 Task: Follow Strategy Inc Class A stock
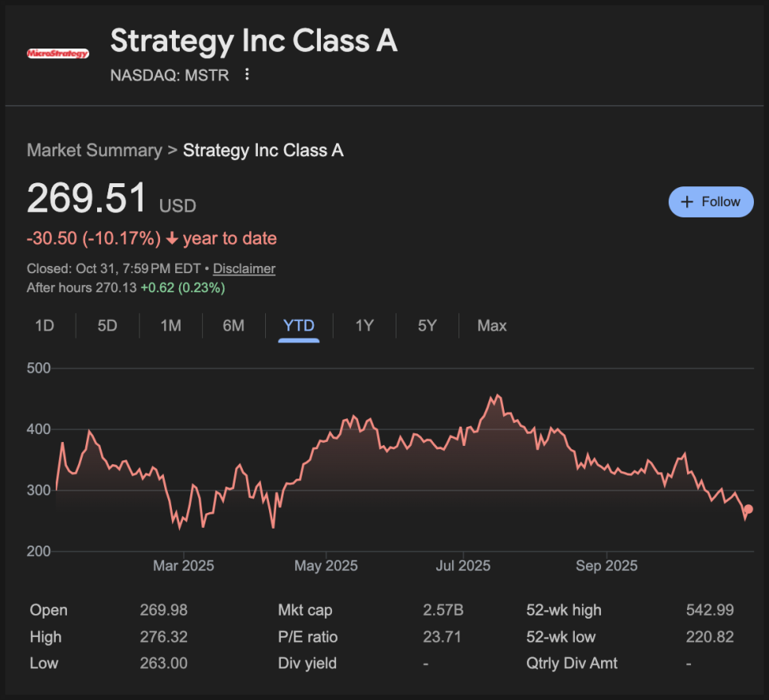point(710,202)
